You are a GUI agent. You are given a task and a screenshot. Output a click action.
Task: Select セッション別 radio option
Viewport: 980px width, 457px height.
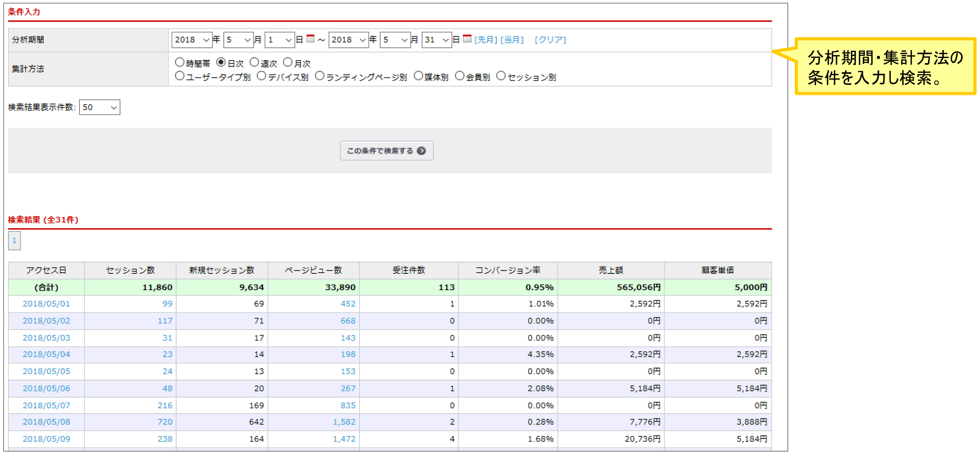[x=501, y=76]
